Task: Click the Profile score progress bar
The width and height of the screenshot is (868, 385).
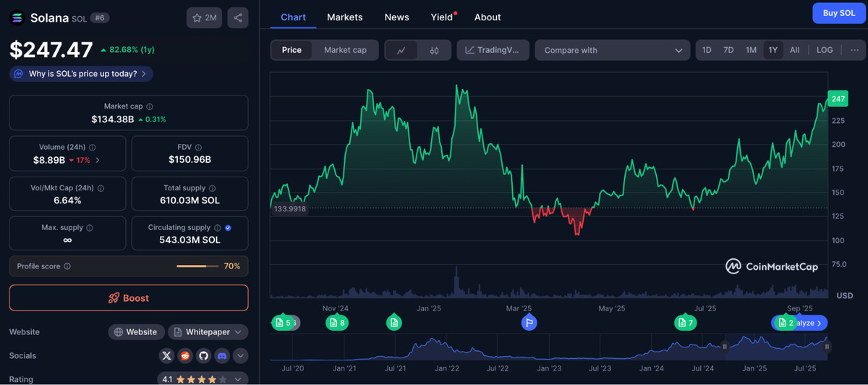Action: pos(198,266)
